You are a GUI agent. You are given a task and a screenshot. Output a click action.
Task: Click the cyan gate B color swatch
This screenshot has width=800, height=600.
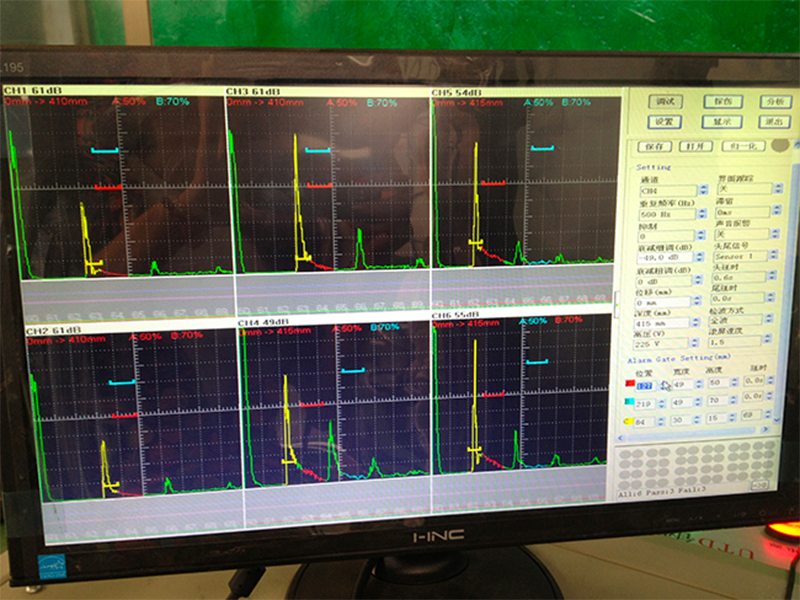pyautogui.click(x=629, y=401)
